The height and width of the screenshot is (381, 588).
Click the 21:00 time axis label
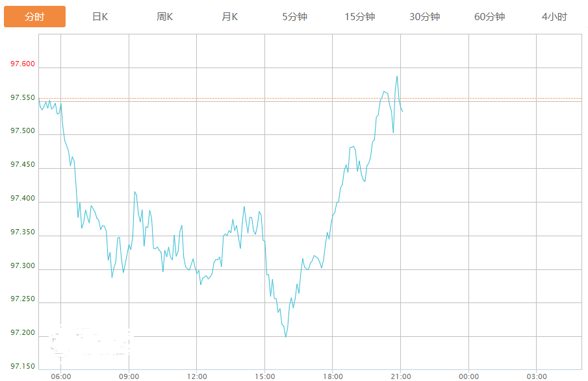[400, 376]
